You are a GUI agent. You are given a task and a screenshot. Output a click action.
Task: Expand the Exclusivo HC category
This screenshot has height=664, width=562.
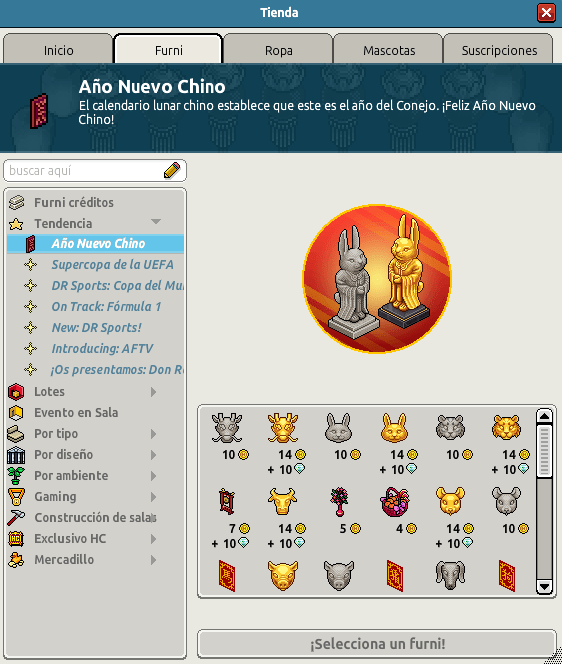pos(154,539)
